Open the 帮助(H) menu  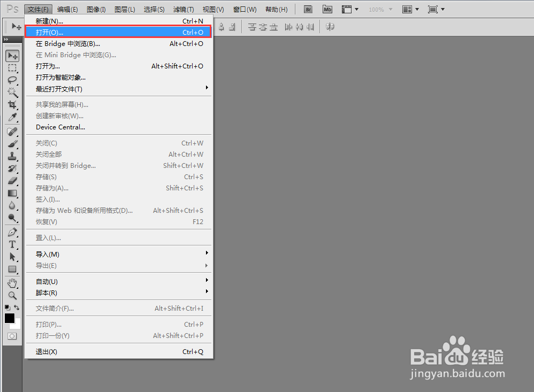coord(276,10)
